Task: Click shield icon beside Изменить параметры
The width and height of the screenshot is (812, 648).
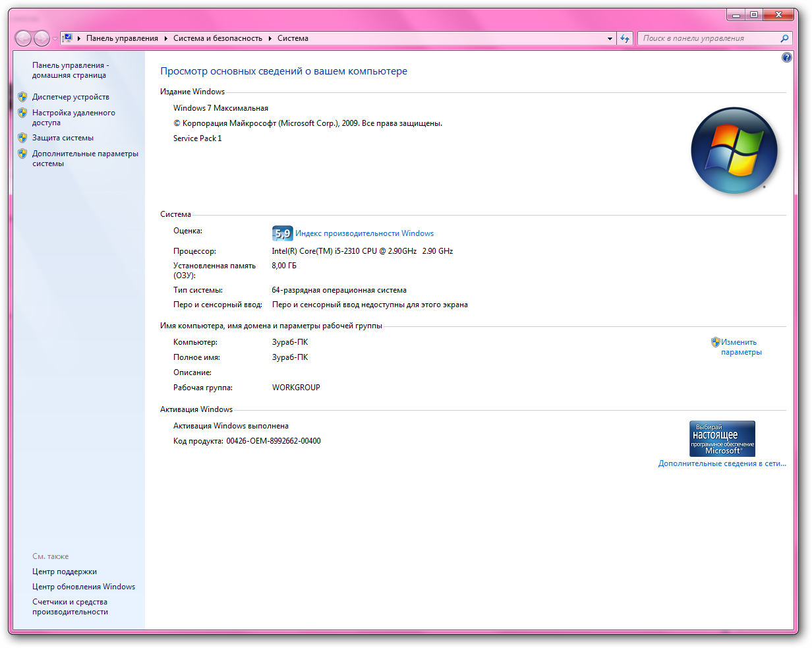Action: 715,342
